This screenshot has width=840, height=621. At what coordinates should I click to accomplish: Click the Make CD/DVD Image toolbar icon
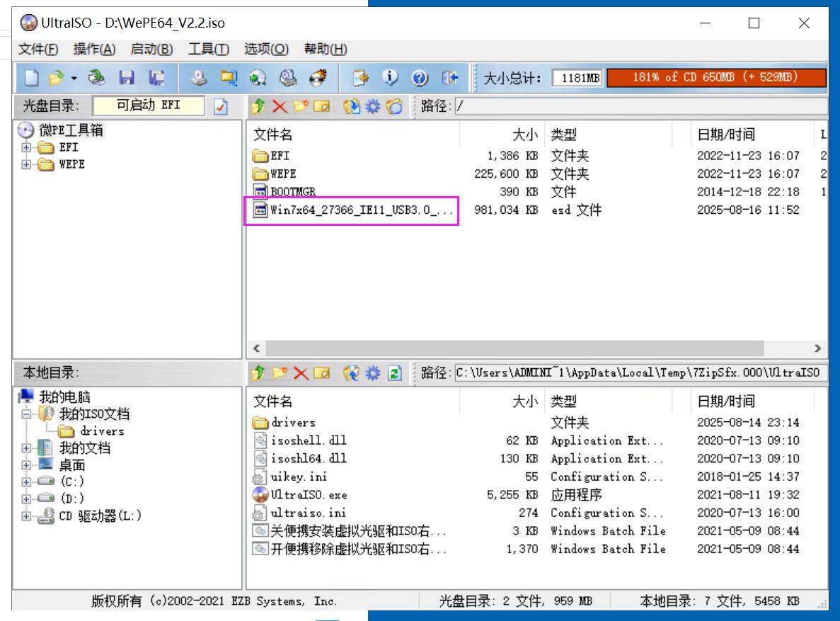coord(199,79)
